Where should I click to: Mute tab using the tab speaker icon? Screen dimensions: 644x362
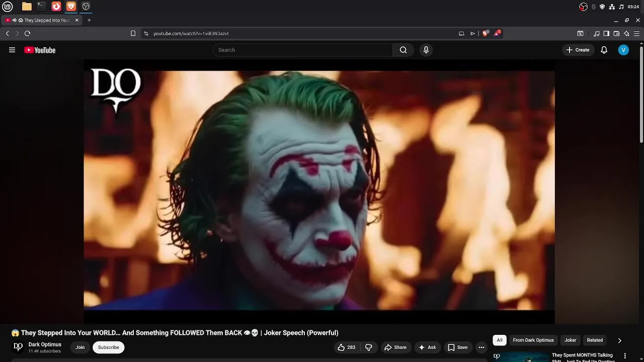click(x=15, y=20)
